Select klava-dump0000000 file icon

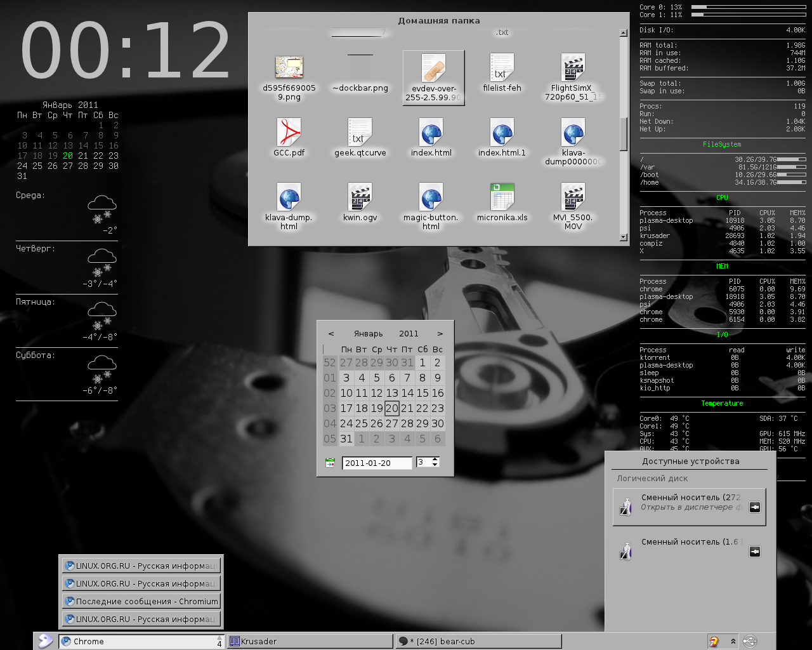click(x=573, y=132)
